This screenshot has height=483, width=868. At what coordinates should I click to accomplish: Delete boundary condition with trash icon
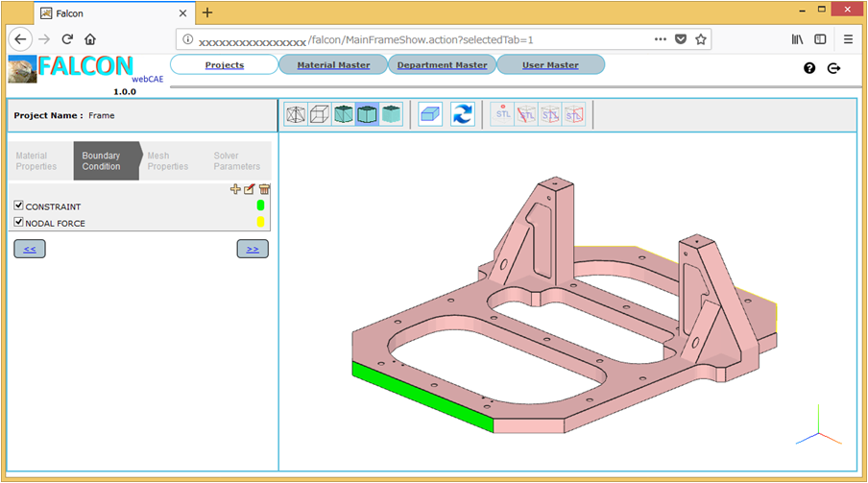(x=264, y=190)
